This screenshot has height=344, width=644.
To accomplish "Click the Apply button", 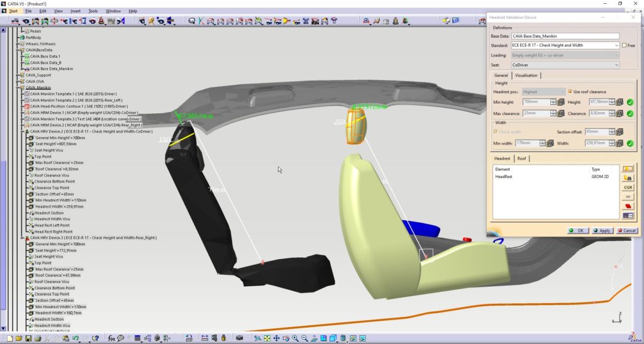I will pos(602,231).
